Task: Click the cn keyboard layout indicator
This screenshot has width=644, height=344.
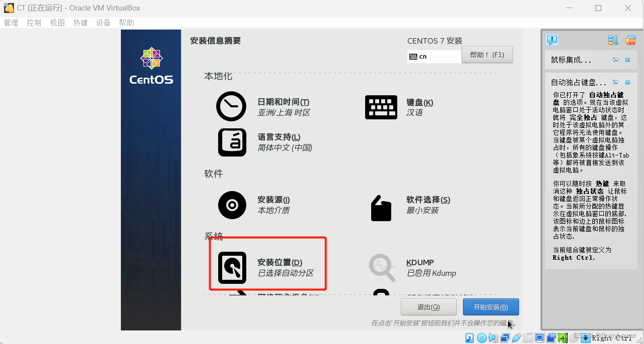Action: pos(434,56)
